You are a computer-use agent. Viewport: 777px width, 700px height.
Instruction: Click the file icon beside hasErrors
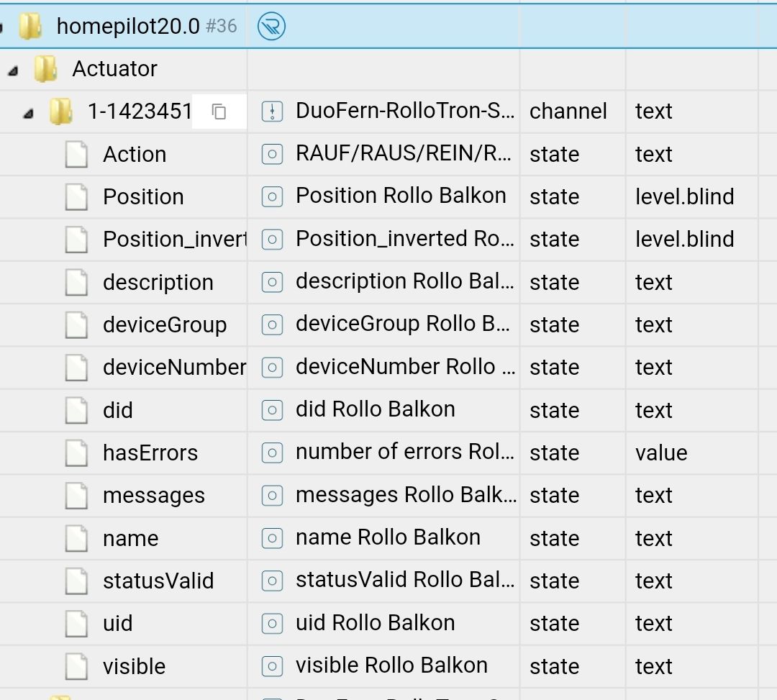coord(76,453)
